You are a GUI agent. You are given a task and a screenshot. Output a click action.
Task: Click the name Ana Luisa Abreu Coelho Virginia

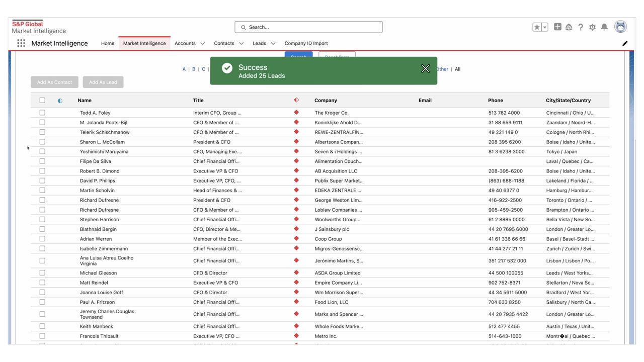(107, 260)
